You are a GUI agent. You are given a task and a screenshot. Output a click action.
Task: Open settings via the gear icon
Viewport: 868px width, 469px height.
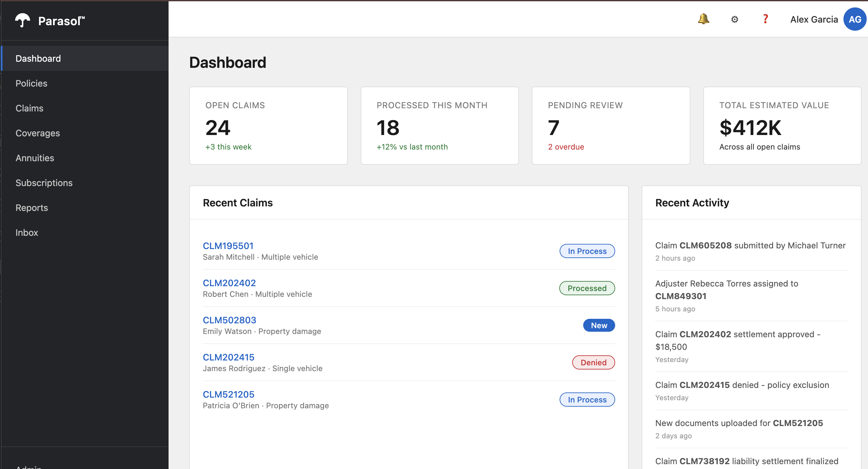coord(735,19)
